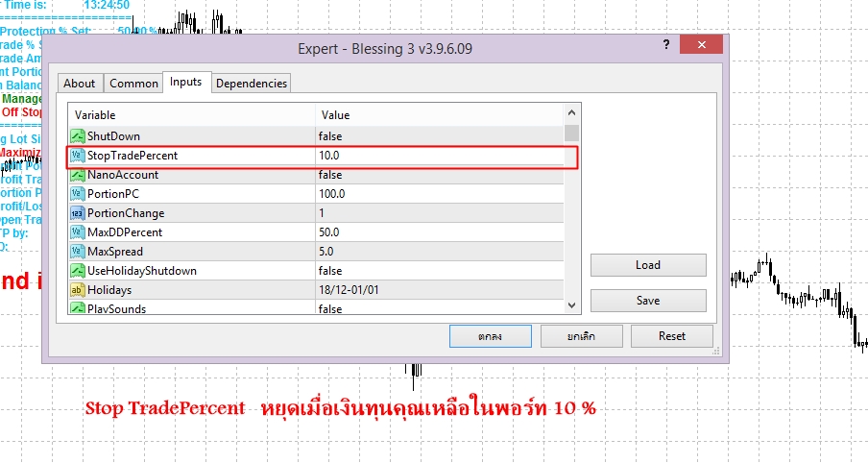Click the MaxSpread variable name
The image size is (868, 463).
pyautogui.click(x=115, y=252)
